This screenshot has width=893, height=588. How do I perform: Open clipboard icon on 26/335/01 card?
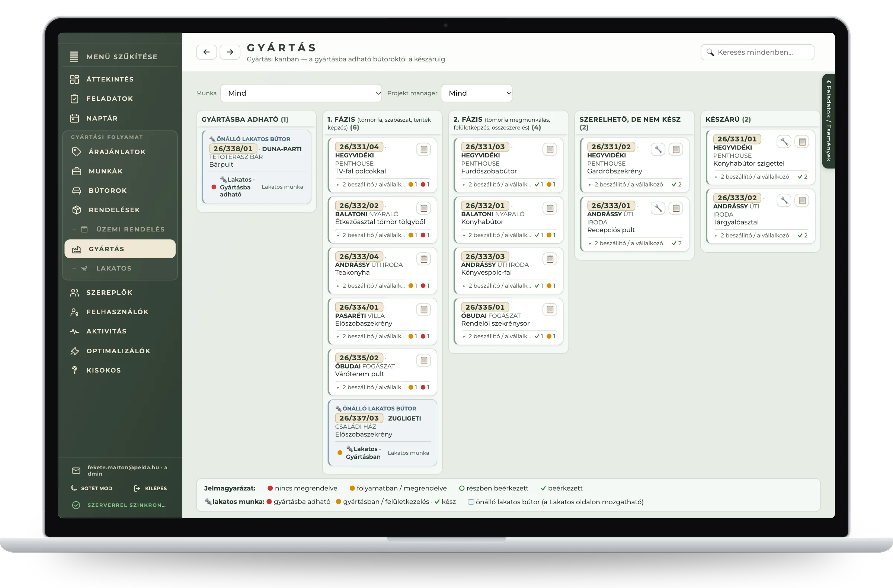click(x=550, y=310)
